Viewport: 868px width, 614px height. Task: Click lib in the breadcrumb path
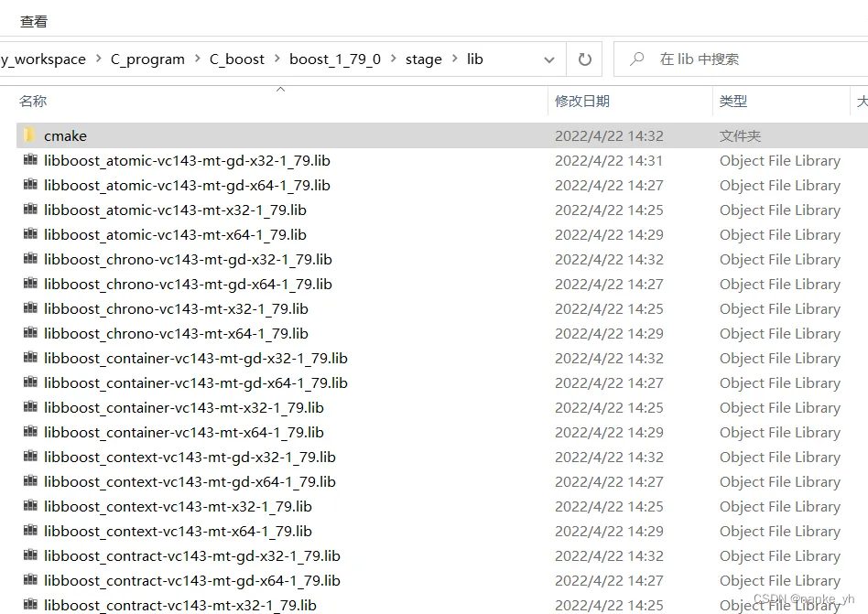tap(475, 59)
